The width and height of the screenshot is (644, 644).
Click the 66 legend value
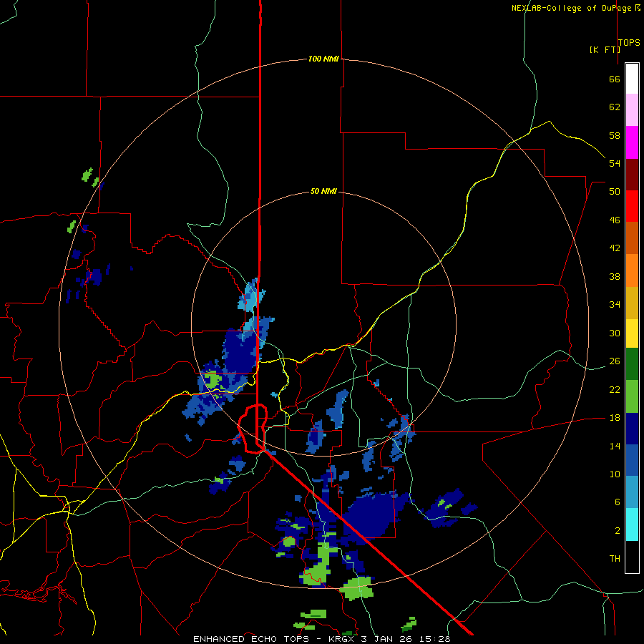point(615,79)
